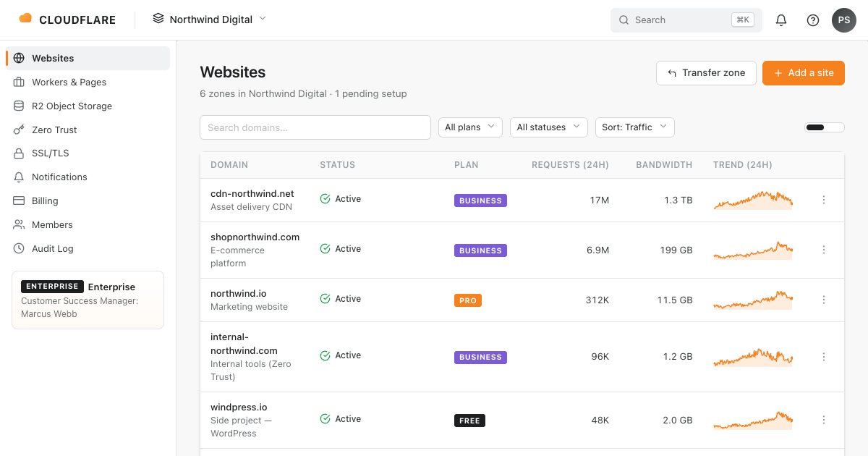Image resolution: width=868 pixels, height=456 pixels.
Task: Open the more options menu for cdn-northwind.net
Action: coord(824,200)
